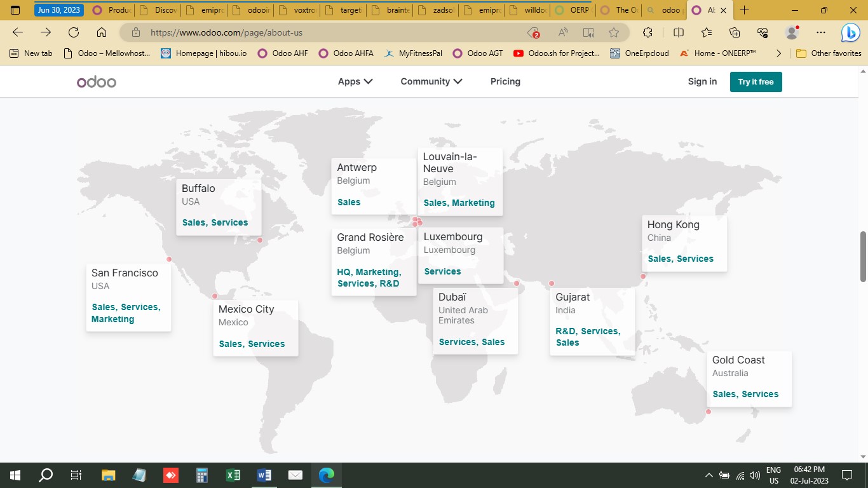Click the Odoo logo in the header

point(97,82)
